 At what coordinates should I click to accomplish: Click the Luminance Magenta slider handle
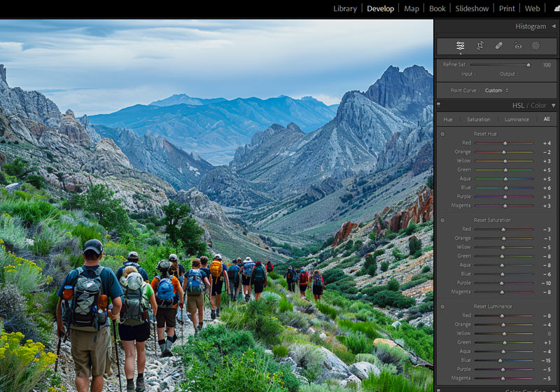point(503,379)
